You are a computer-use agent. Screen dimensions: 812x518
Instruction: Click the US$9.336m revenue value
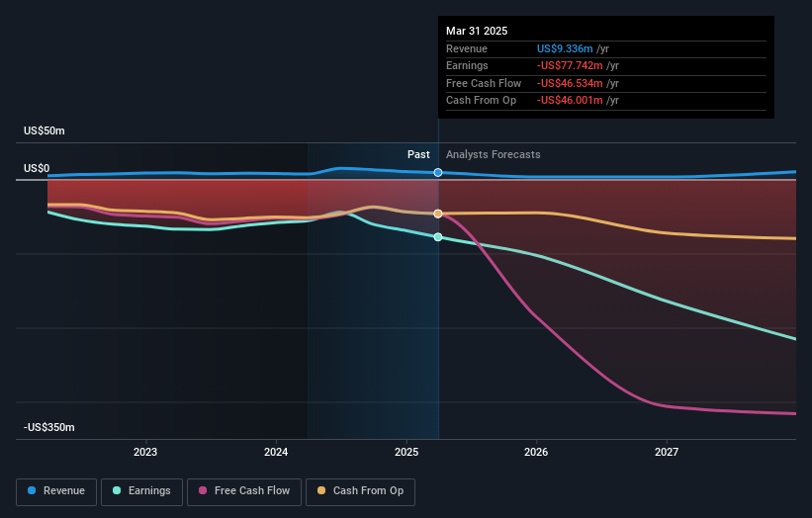click(565, 48)
